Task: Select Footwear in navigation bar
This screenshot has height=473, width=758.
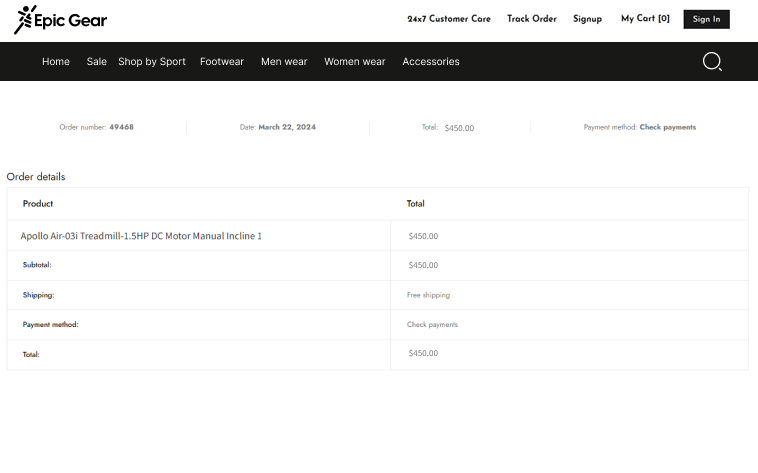Action: coord(222,62)
